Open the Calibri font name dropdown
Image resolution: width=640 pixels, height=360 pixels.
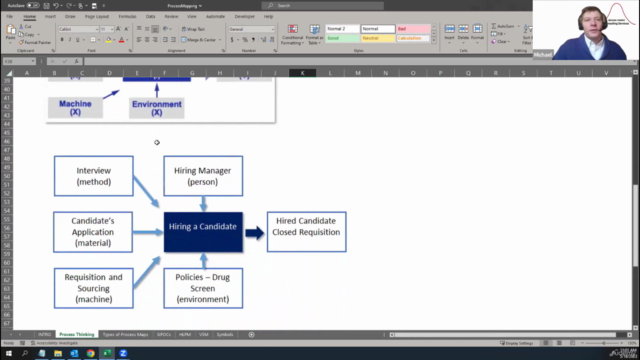click(97, 29)
